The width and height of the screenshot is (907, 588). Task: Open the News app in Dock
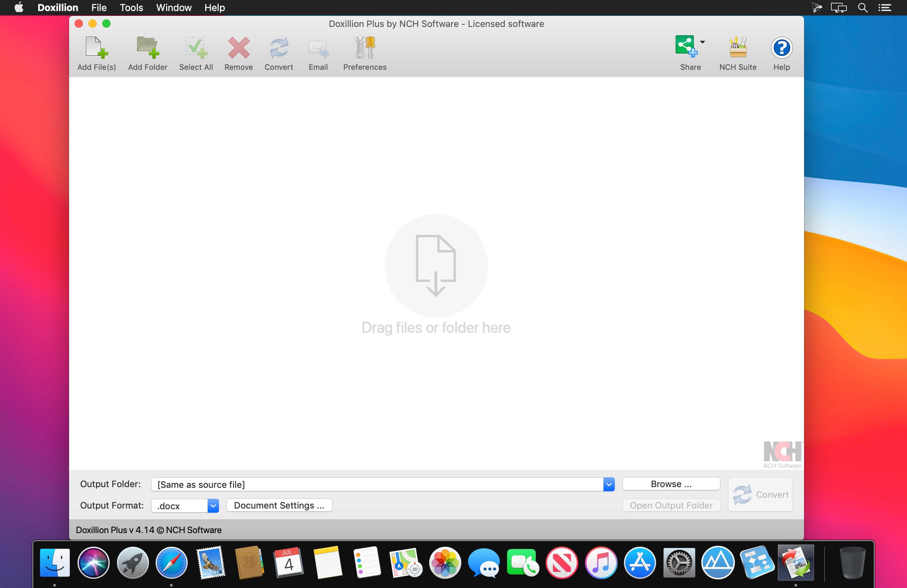[561, 562]
